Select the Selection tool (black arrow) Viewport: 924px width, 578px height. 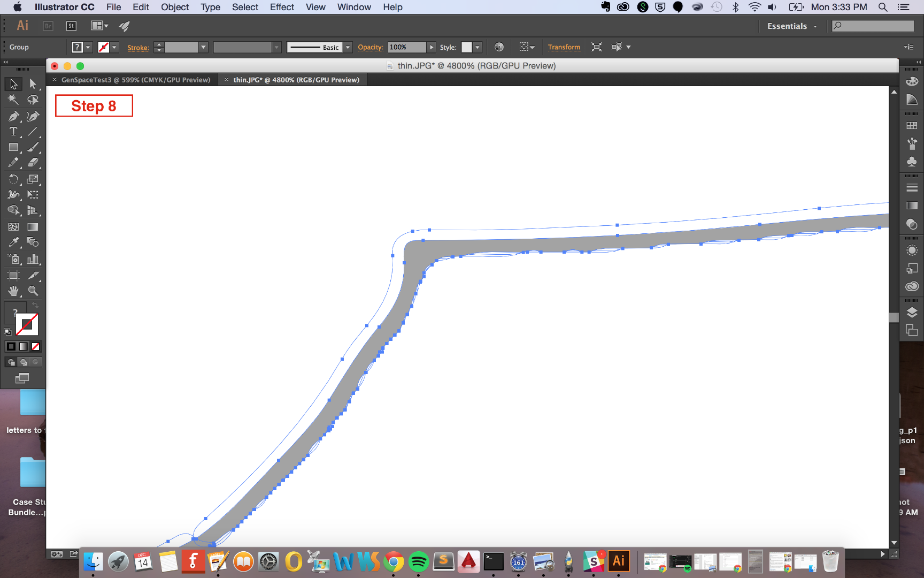[13, 84]
